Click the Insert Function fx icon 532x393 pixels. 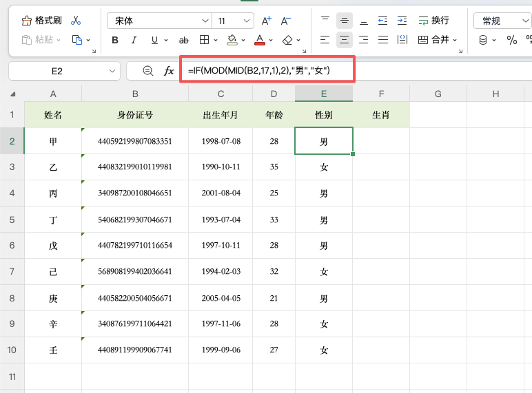point(169,71)
